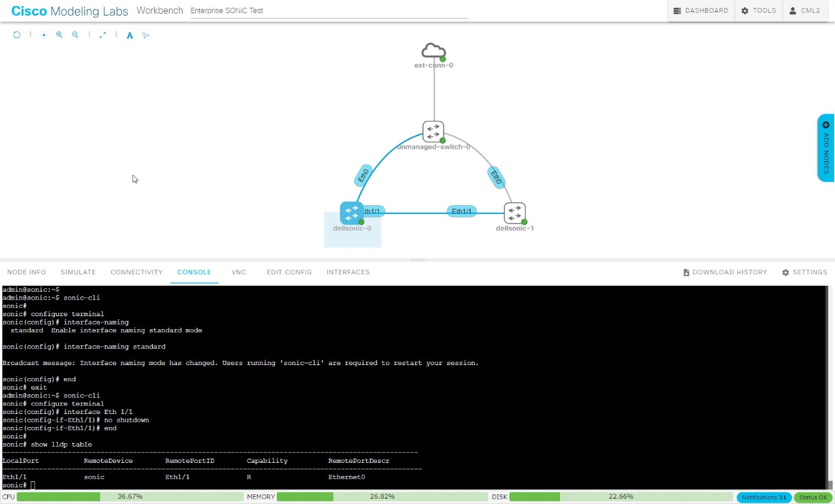Screen dimensions: 835x504
Task: Edit the lab title Enterprise SONiC Test
Action: click(x=329, y=11)
